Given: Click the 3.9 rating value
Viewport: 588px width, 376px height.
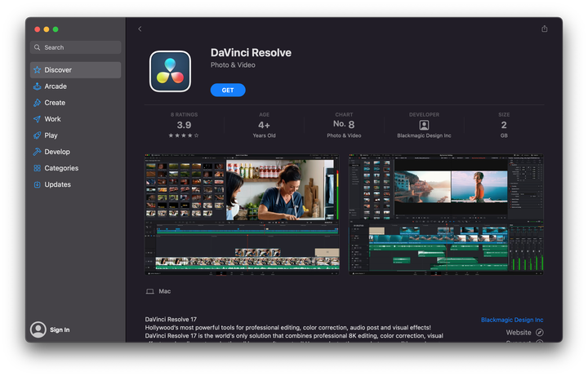Looking at the screenshot, I should (x=184, y=125).
